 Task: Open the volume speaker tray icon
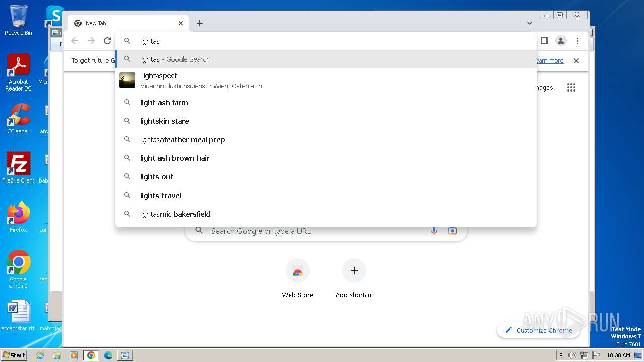[572, 355]
